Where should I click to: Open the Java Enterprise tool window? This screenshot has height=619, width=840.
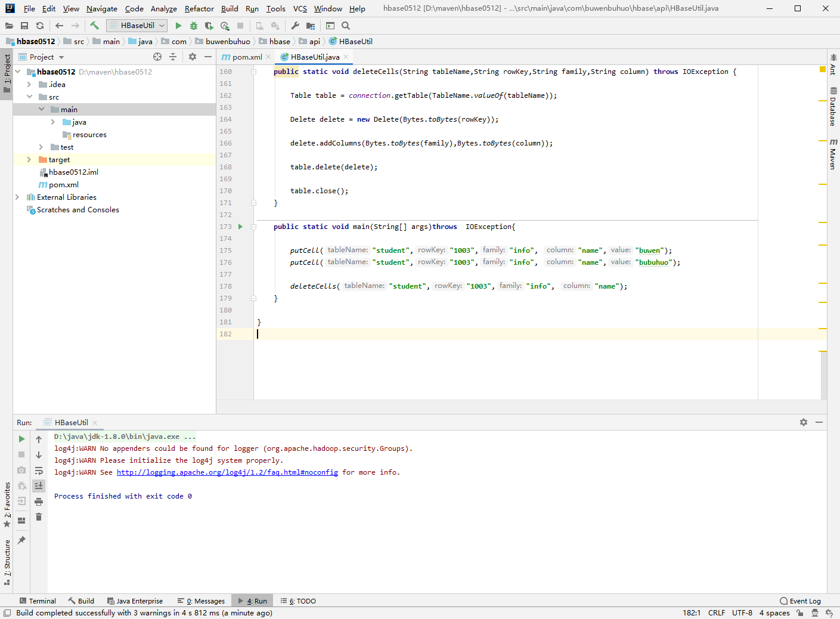click(x=135, y=601)
